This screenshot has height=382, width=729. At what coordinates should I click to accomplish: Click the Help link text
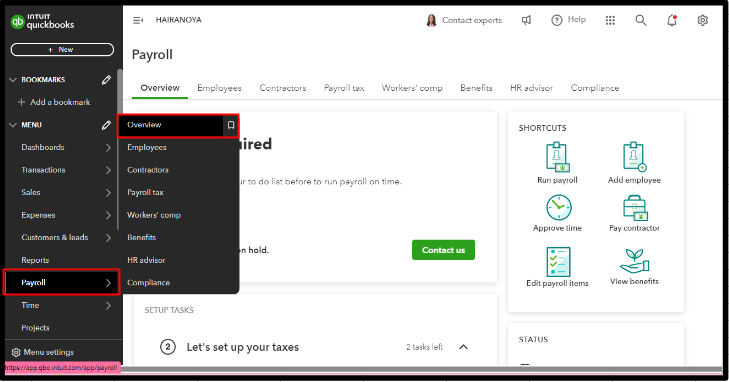tap(577, 20)
